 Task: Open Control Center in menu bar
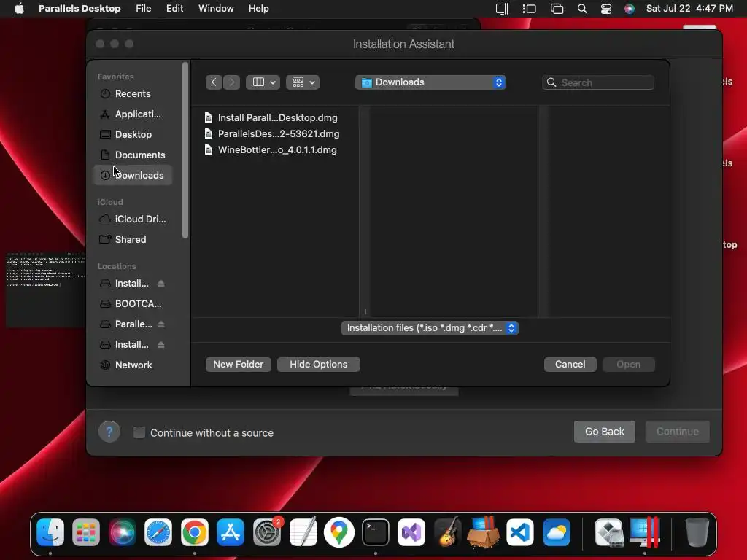click(606, 9)
